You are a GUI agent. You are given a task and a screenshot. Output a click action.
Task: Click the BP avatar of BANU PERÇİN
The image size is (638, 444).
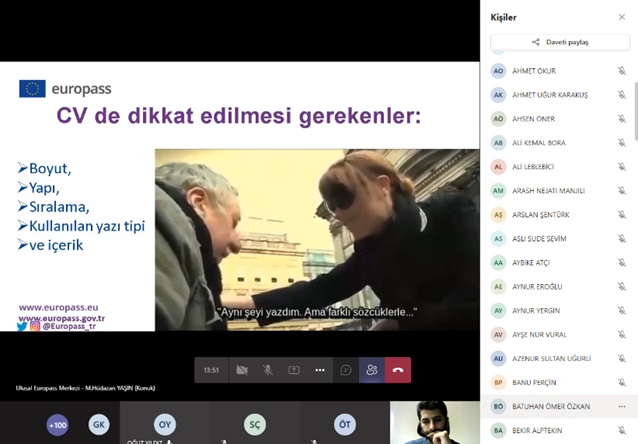[x=498, y=383]
